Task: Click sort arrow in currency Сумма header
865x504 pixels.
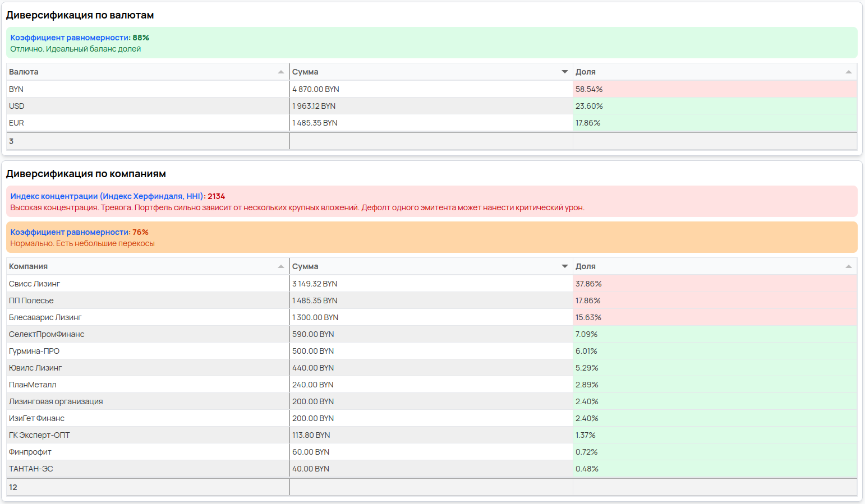Action: coord(564,72)
